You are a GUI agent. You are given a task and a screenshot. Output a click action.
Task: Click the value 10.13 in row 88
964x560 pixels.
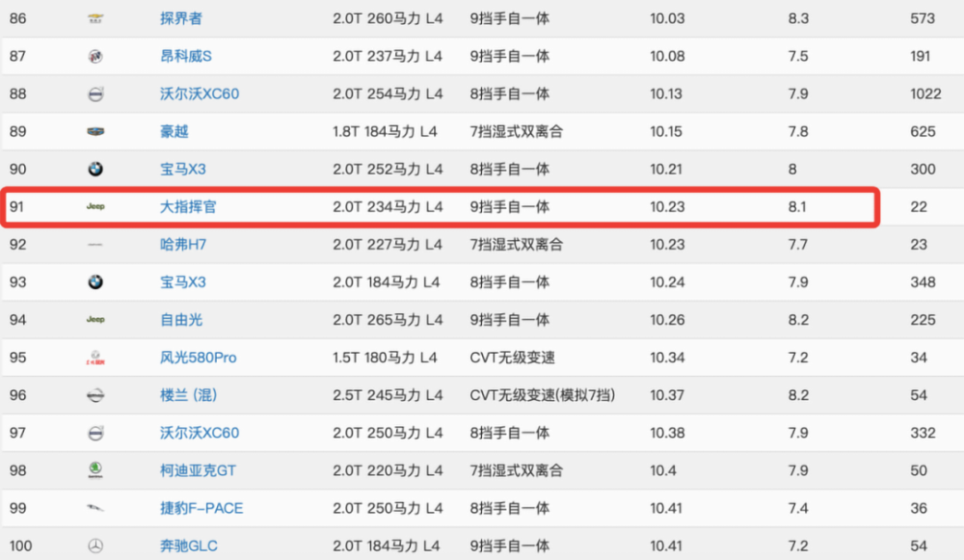666,94
